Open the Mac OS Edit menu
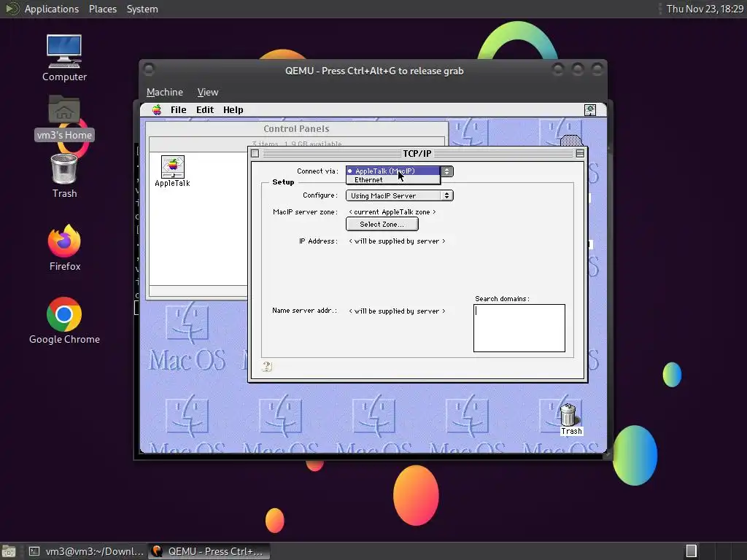This screenshot has height=560, width=747. (205, 110)
